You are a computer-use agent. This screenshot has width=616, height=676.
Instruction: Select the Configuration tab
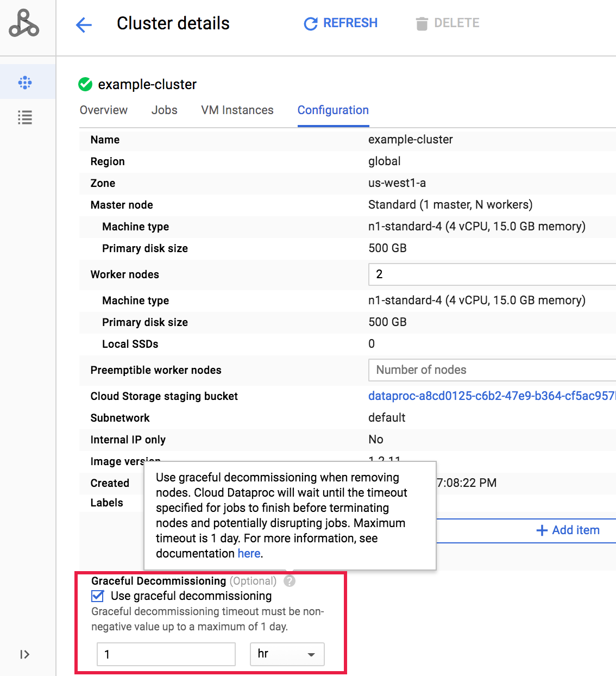click(x=333, y=110)
